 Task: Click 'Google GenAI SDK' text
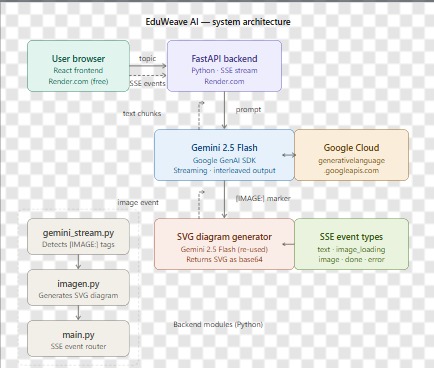coord(224,160)
